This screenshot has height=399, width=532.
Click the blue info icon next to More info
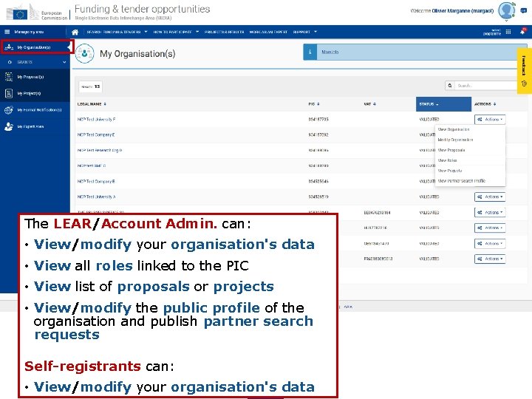tap(310, 52)
